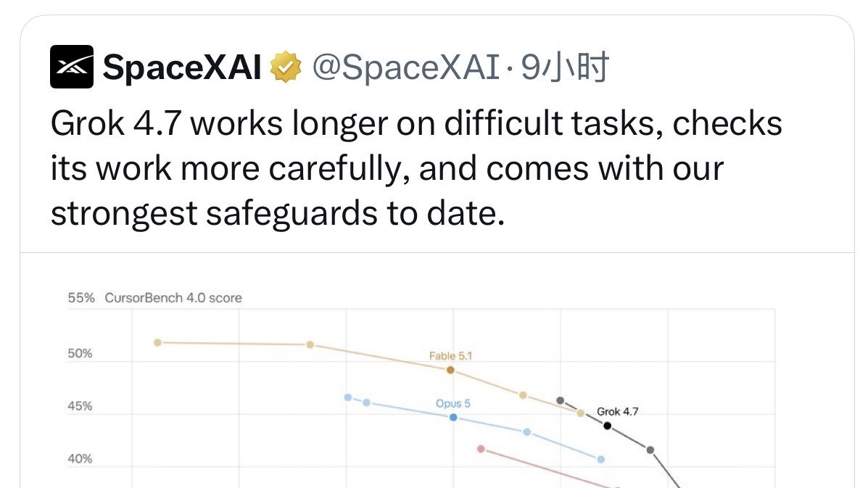868x488 pixels.
Task: Click the 50% y-axis label
Action: click(x=80, y=354)
